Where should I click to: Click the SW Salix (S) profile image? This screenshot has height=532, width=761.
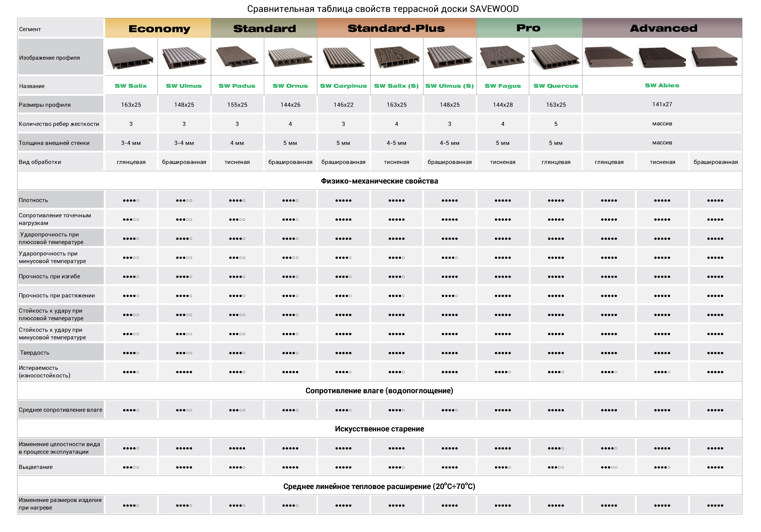(397, 57)
